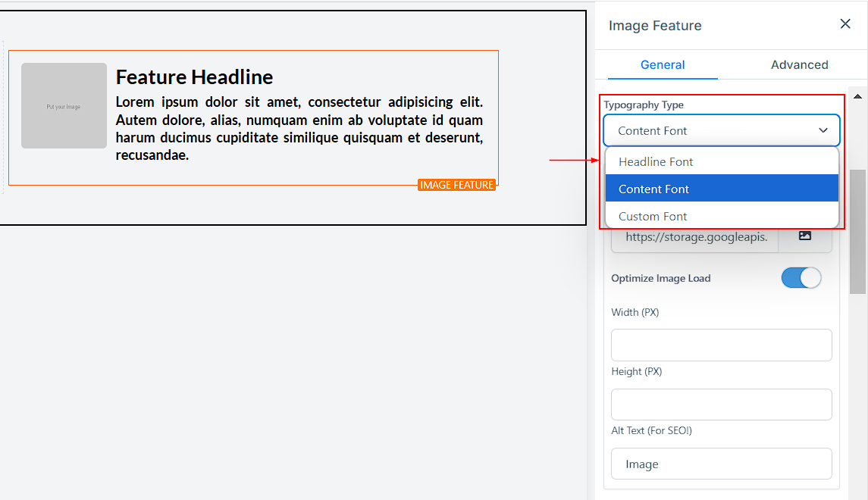Viewport: 868px width, 500px height.
Task: Click the Feature Headline text
Action: [194, 77]
